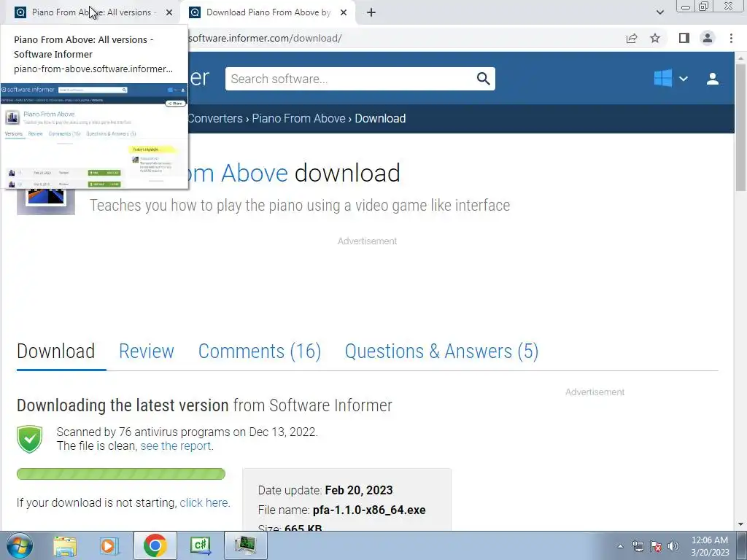
Task: Click the volume speaker tray icon
Action: point(673,546)
